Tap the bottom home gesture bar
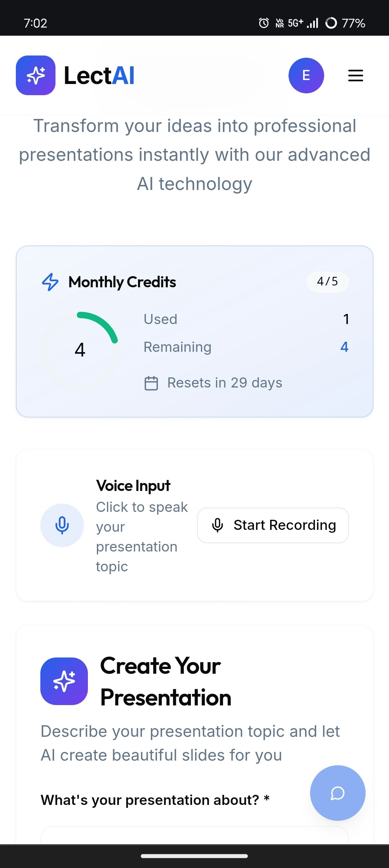The width and height of the screenshot is (389, 868). [194, 856]
